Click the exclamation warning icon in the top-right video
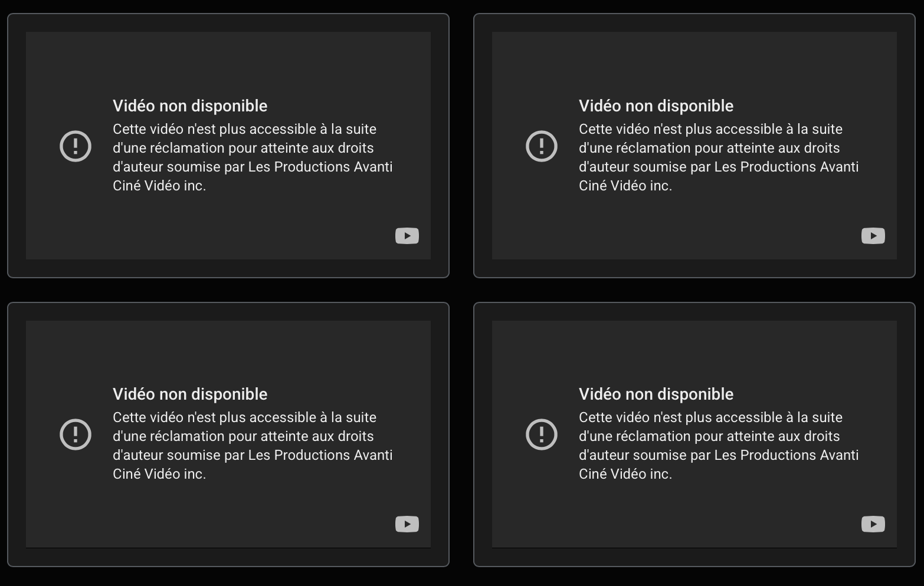The height and width of the screenshot is (586, 924). 542,146
